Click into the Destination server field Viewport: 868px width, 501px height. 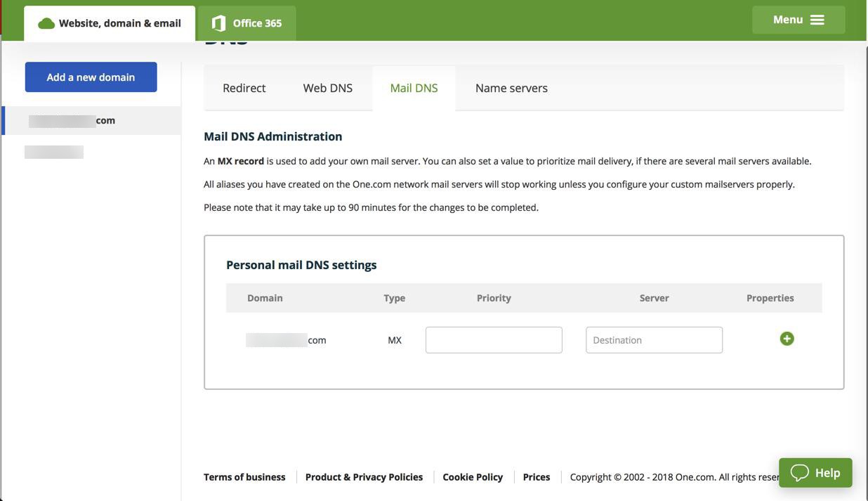(654, 340)
